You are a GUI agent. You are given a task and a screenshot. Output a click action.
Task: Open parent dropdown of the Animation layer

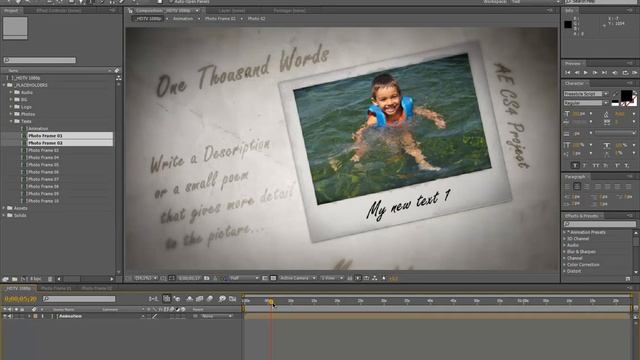(217, 316)
